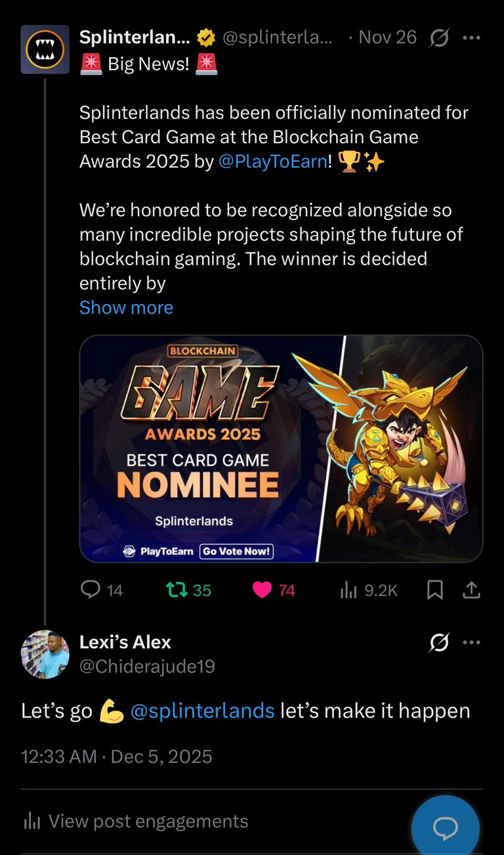
Task: Tap the Splinterlands verified badge
Action: [x=206, y=38]
